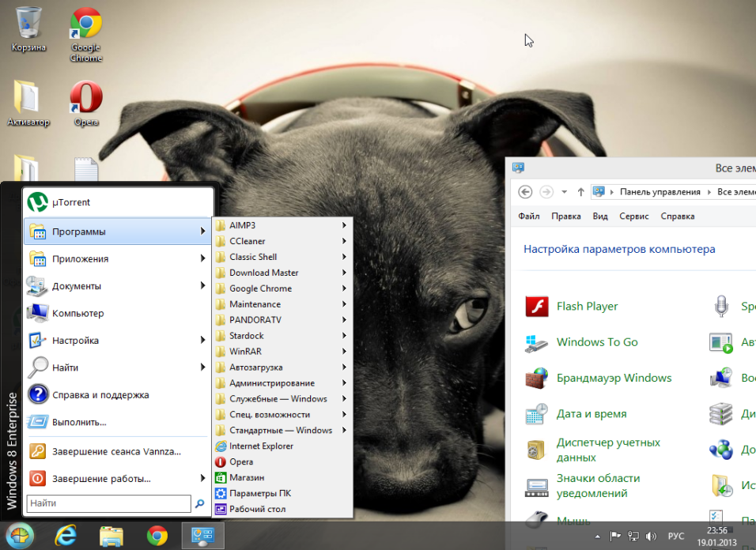
Task: Click the magnifier search icon in start menu
Action: tap(199, 503)
